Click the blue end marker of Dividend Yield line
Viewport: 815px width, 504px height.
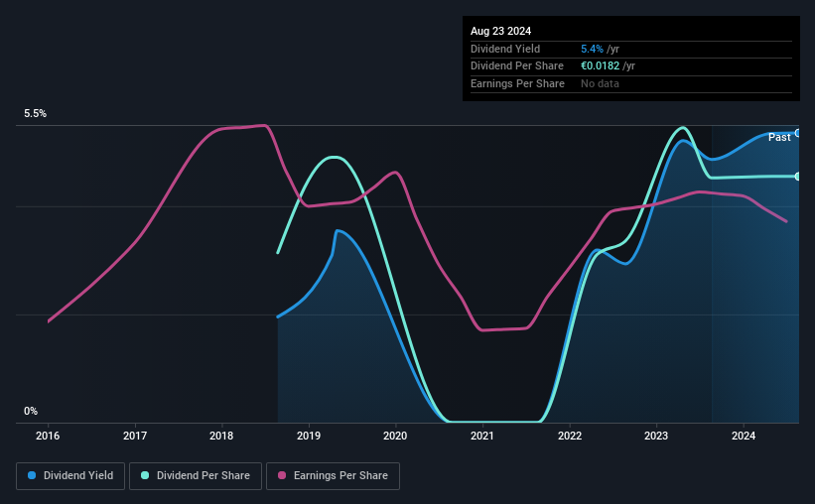[797, 133]
